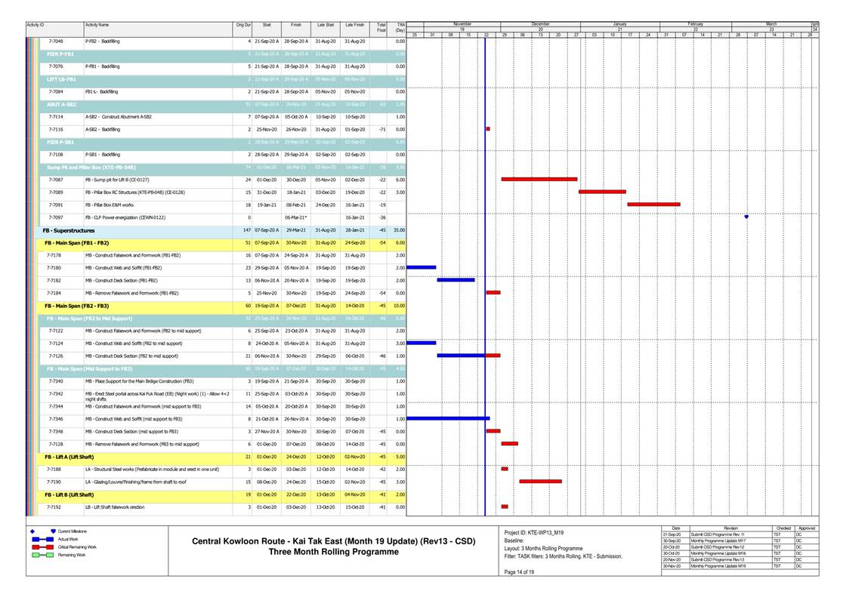
Task: Collapse the FB - Superstructures group band
Action: [70, 230]
